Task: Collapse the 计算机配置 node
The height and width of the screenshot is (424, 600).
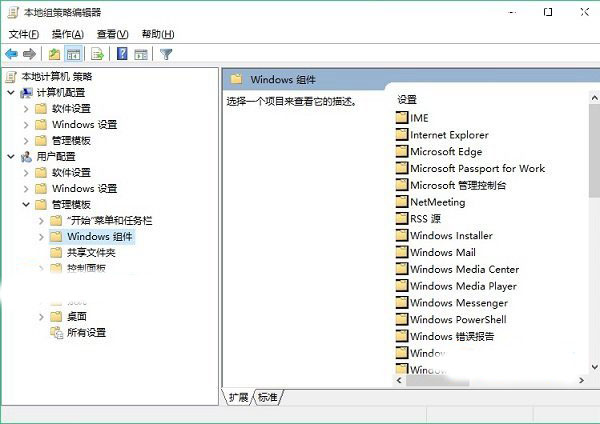Action: (x=11, y=92)
